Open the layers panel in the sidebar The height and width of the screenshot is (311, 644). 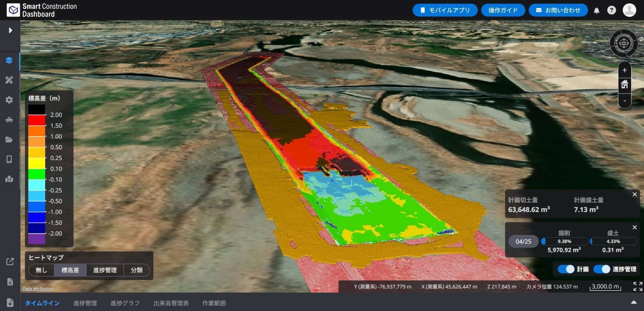[9, 61]
